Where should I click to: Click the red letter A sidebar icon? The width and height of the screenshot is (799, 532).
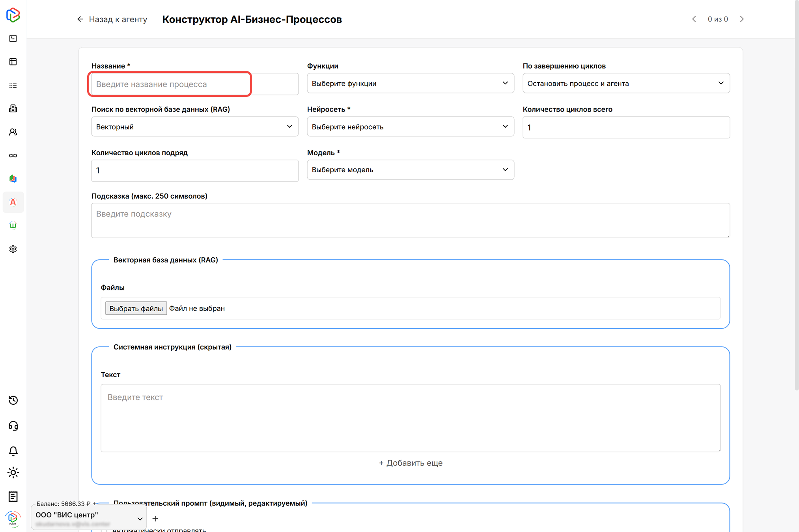click(x=13, y=202)
